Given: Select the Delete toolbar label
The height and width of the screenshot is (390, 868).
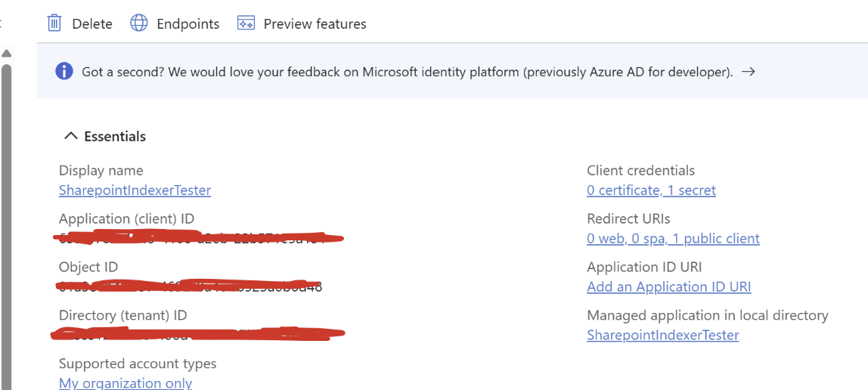Looking at the screenshot, I should (x=92, y=23).
